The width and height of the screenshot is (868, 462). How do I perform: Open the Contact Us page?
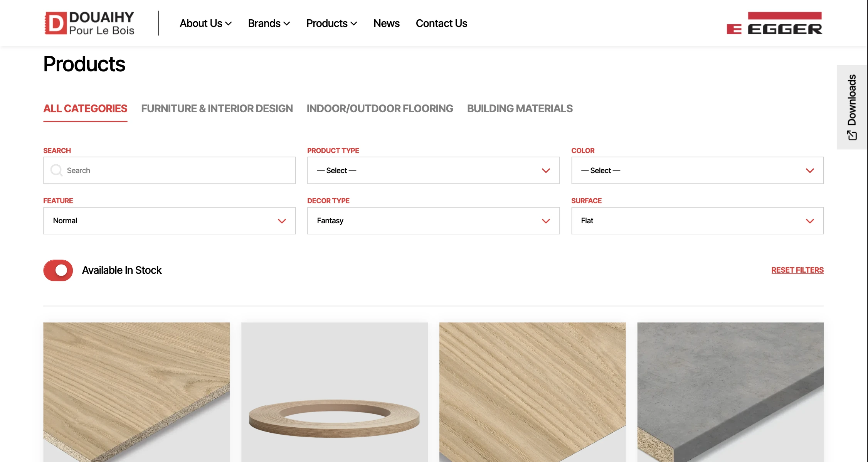[x=441, y=24]
